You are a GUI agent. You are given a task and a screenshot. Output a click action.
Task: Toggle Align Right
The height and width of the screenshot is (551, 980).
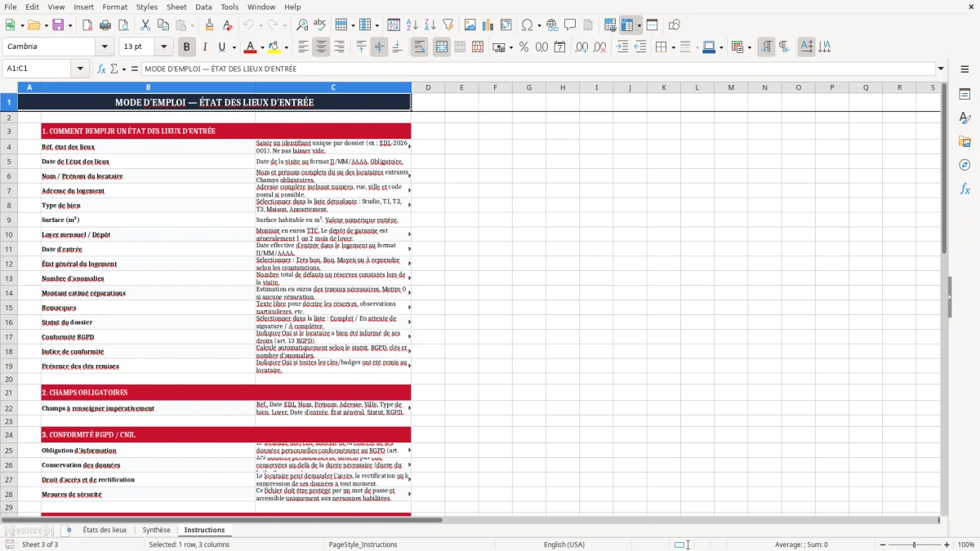339,47
